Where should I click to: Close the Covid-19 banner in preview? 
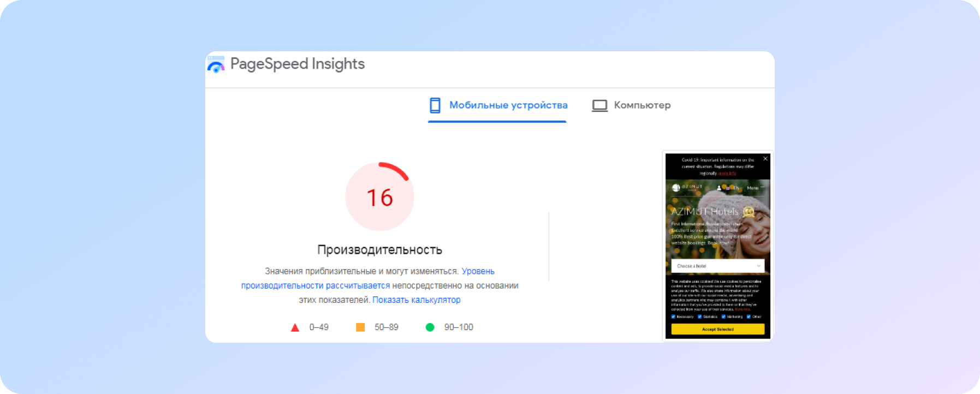click(x=765, y=159)
